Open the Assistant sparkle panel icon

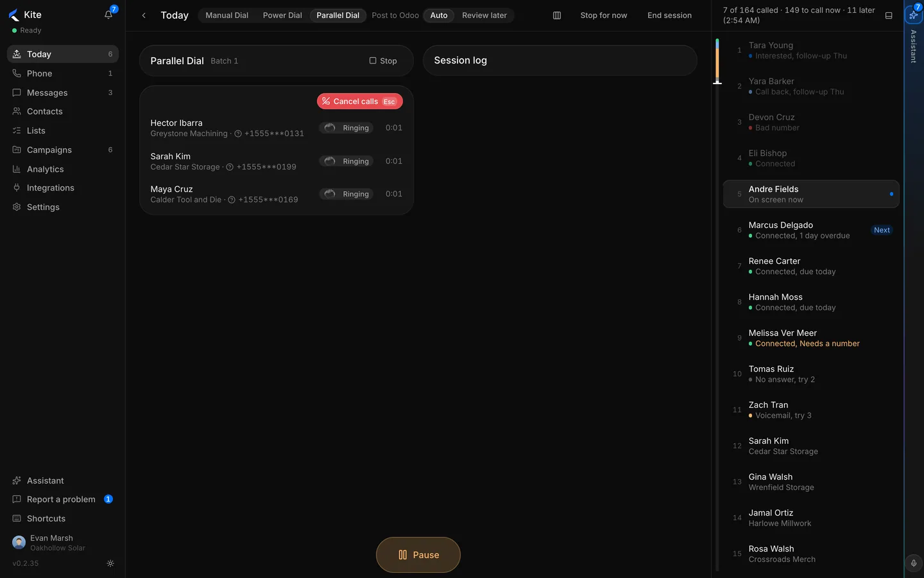[x=913, y=14]
